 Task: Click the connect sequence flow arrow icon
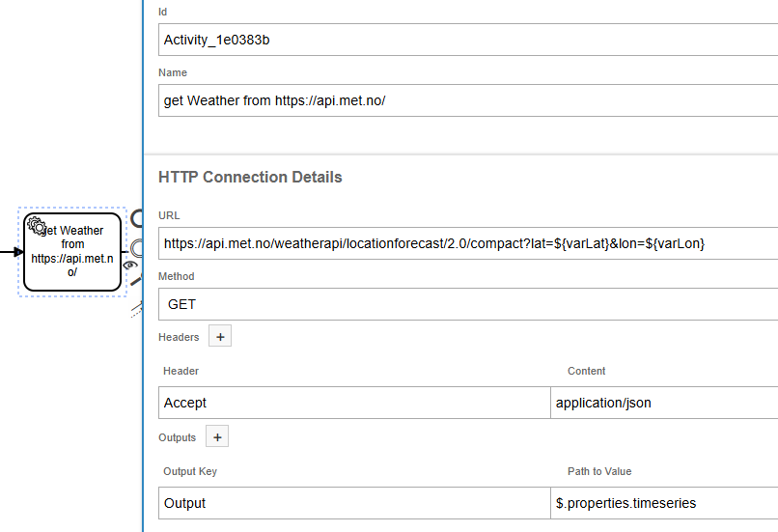click(x=136, y=306)
